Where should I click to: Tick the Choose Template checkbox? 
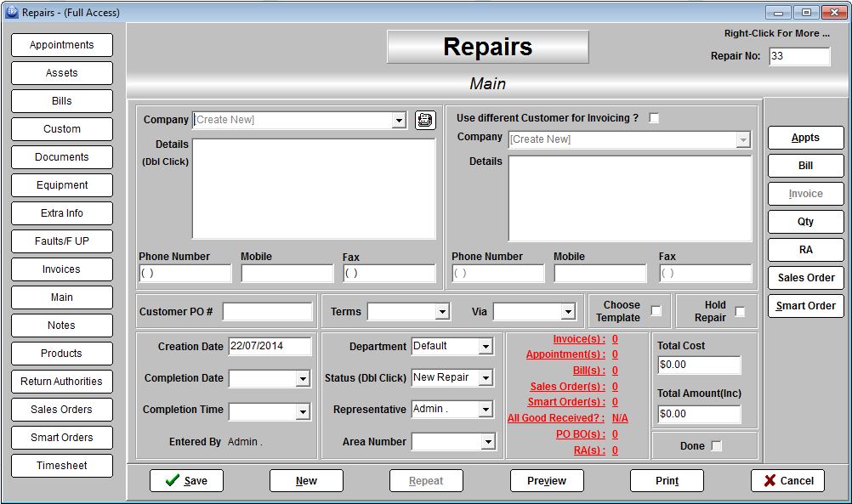pyautogui.click(x=656, y=311)
